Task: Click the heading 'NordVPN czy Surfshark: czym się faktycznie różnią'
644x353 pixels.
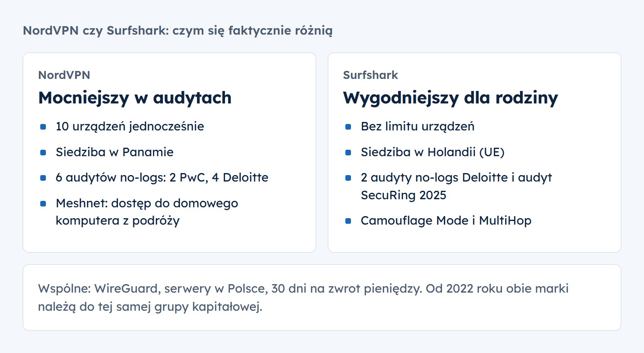Action: [x=178, y=31]
